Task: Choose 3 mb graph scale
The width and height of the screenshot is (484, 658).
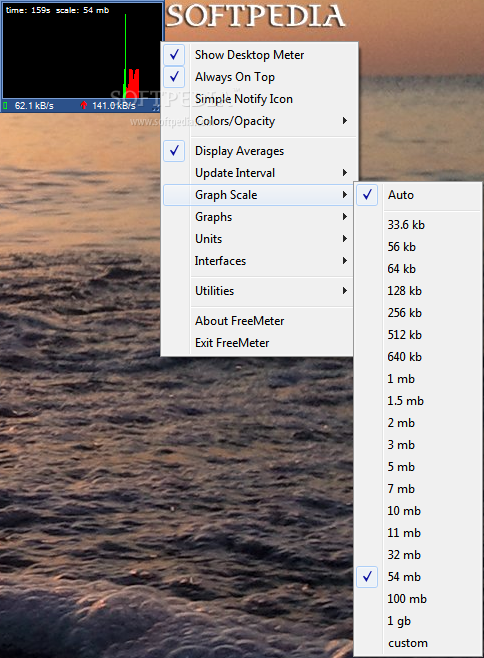Action: tap(418, 445)
